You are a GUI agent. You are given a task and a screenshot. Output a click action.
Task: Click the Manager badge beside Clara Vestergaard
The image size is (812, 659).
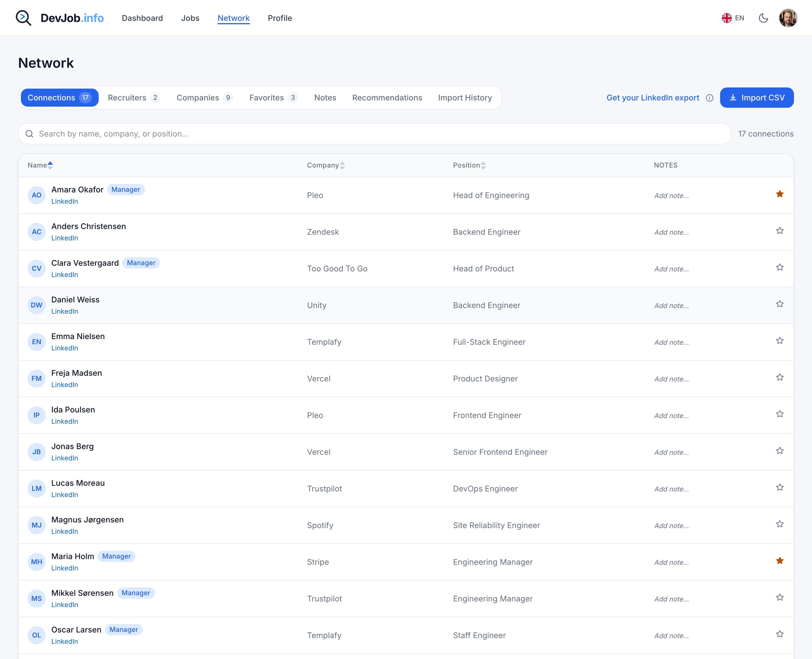(x=141, y=263)
